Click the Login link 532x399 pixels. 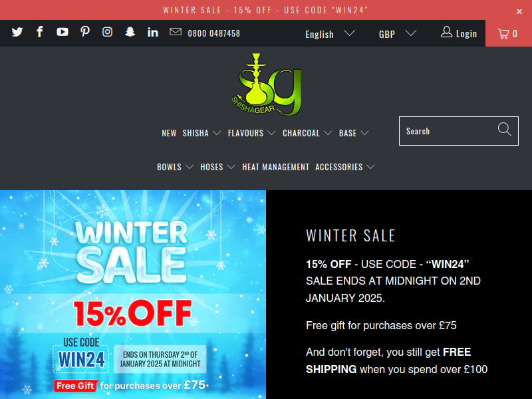click(459, 33)
